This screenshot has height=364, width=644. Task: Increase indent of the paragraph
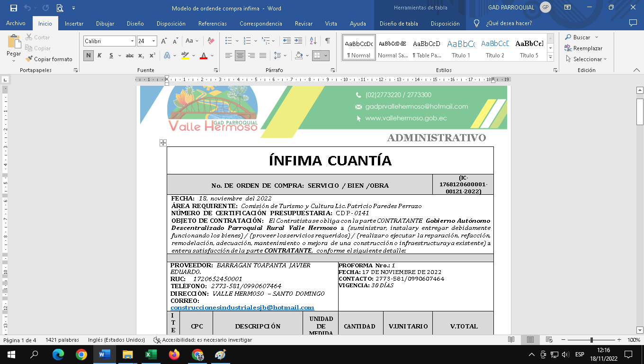point(298,41)
